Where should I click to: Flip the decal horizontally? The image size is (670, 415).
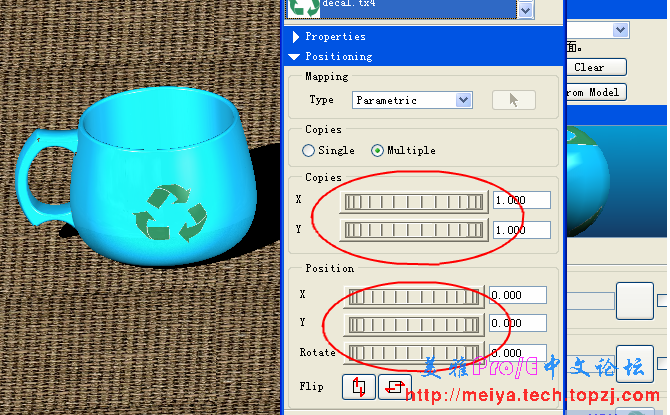[x=395, y=387]
